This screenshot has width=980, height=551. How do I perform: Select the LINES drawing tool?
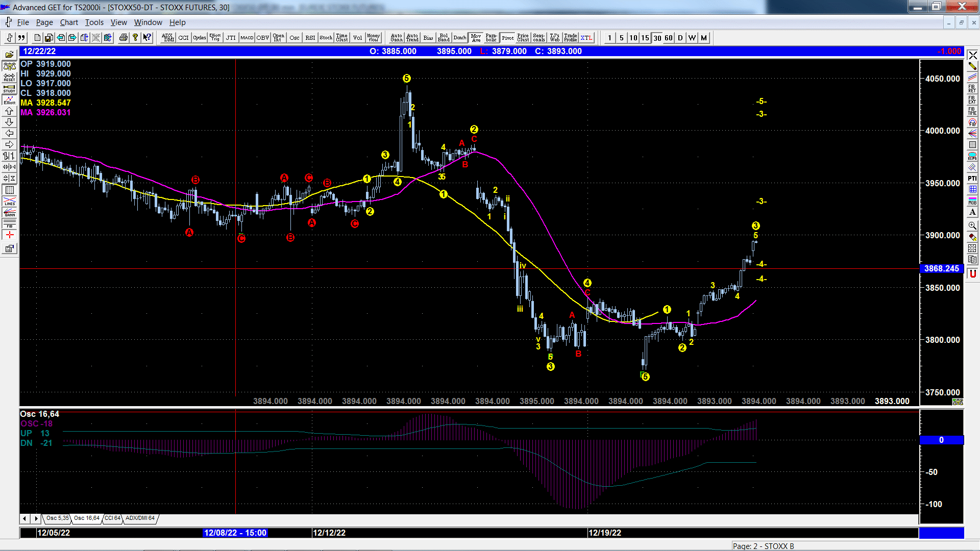[x=10, y=201]
